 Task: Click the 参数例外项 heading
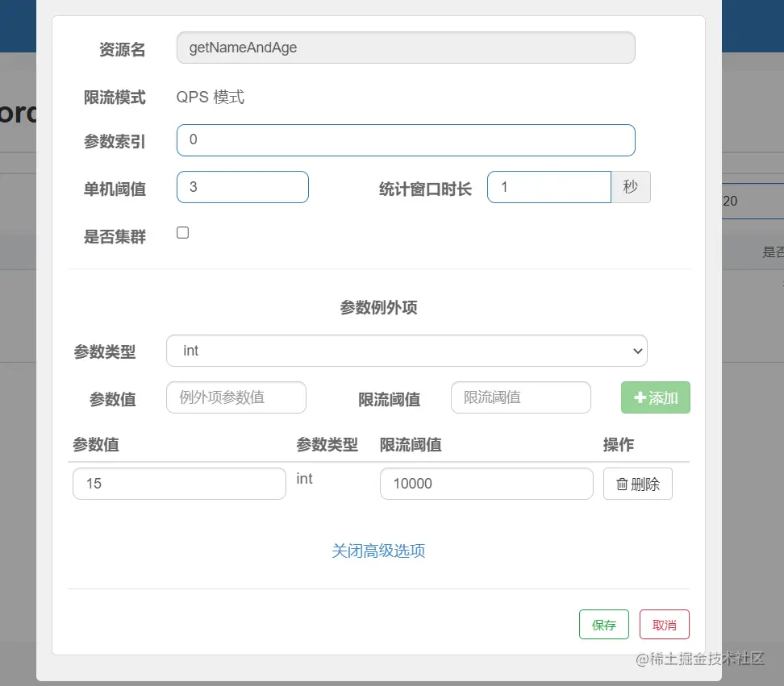(x=378, y=307)
